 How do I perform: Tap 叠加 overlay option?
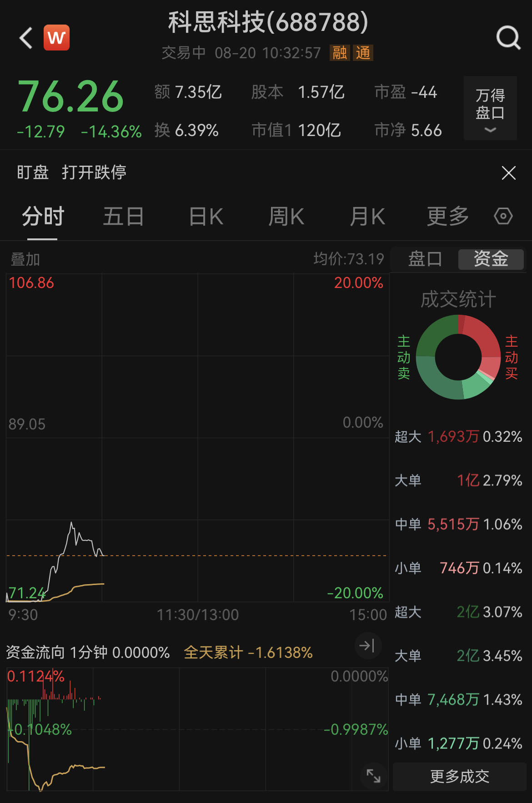pyautogui.click(x=25, y=259)
